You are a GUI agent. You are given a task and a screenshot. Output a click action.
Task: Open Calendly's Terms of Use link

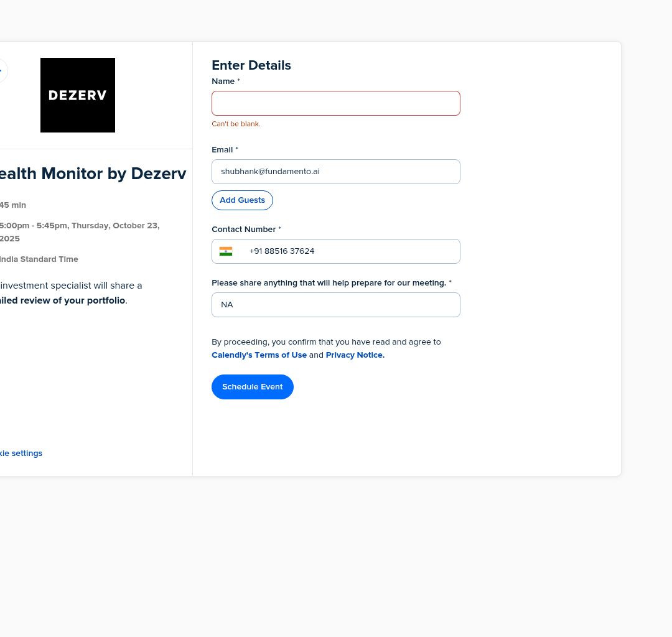tap(259, 355)
